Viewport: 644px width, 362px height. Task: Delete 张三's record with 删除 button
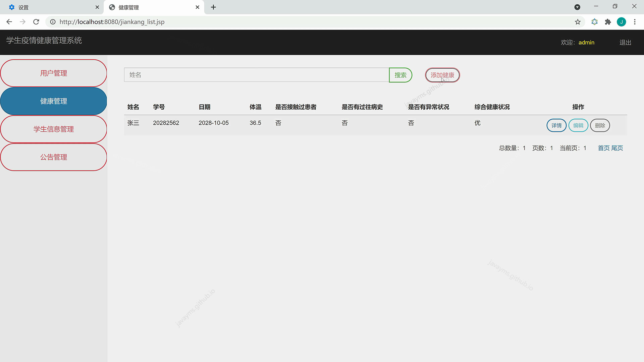point(600,125)
